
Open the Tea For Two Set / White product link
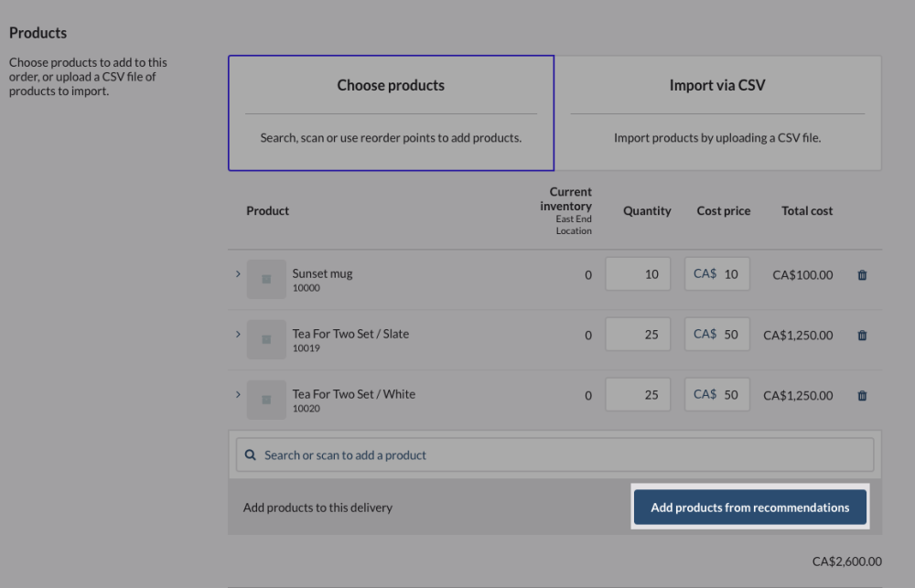point(352,393)
